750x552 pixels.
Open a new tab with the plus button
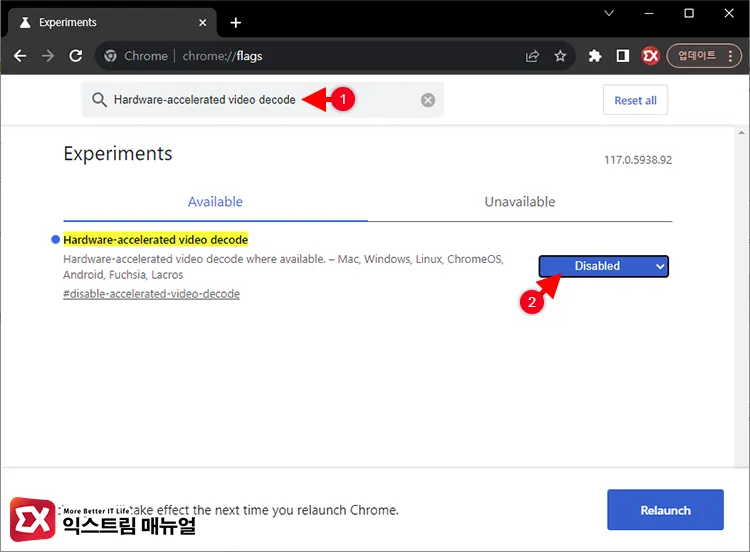(236, 22)
